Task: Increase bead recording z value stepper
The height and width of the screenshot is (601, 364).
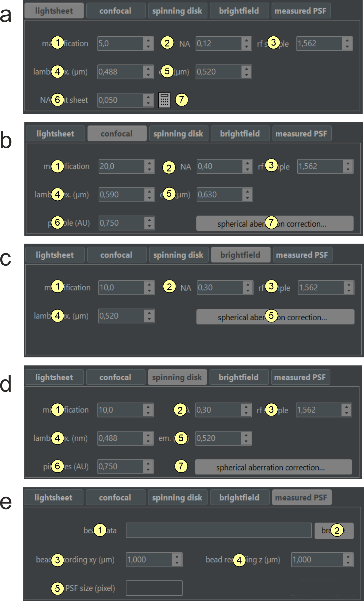Action: 348,556
